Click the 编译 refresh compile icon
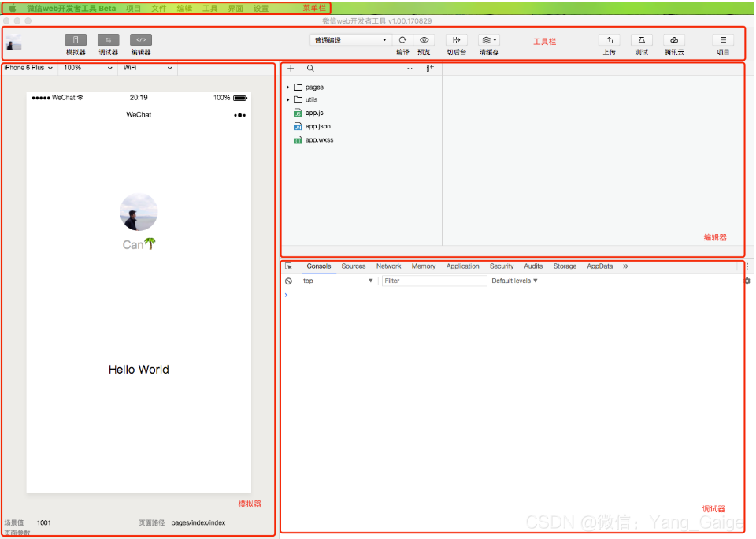Screen dimensions: 756x539 tap(402, 40)
